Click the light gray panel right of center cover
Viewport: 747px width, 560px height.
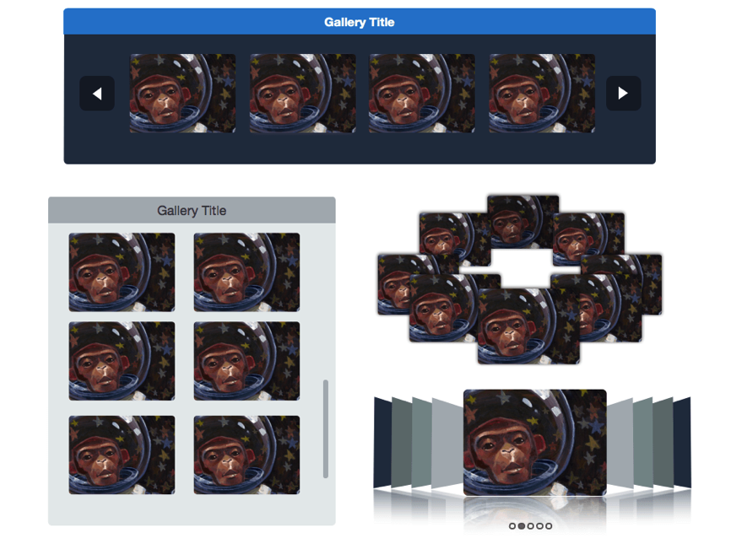pyautogui.click(x=620, y=444)
